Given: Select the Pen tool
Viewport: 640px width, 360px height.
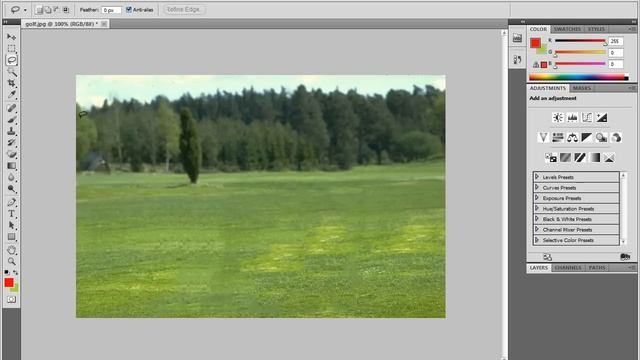Looking at the screenshot, I should click(11, 202).
